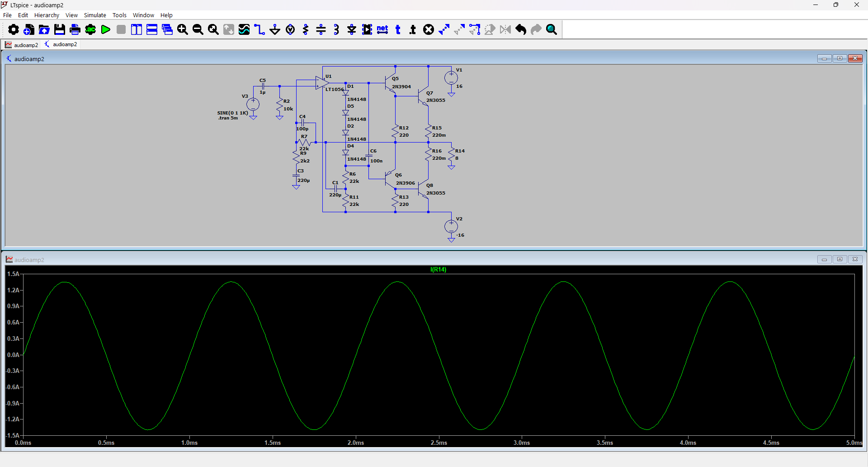Close the audioamp2 schematic sub-window
Image resolution: width=868 pixels, height=467 pixels.
(x=855, y=58)
